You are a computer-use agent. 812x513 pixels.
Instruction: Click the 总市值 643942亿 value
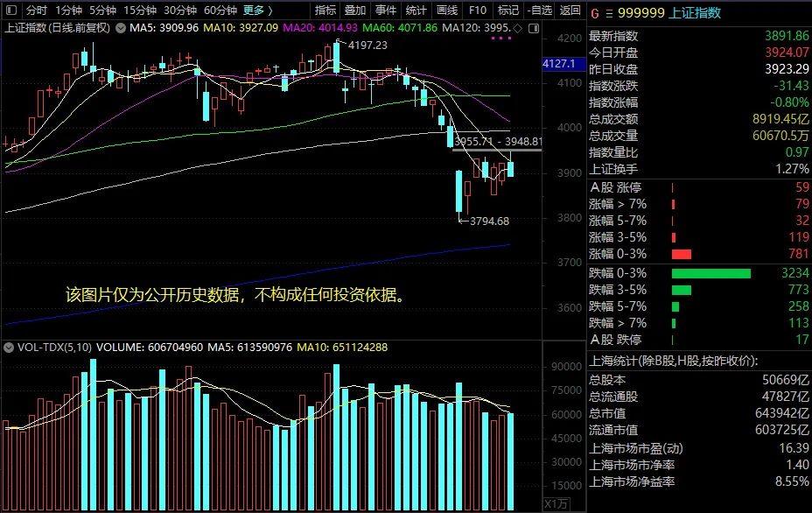click(782, 413)
